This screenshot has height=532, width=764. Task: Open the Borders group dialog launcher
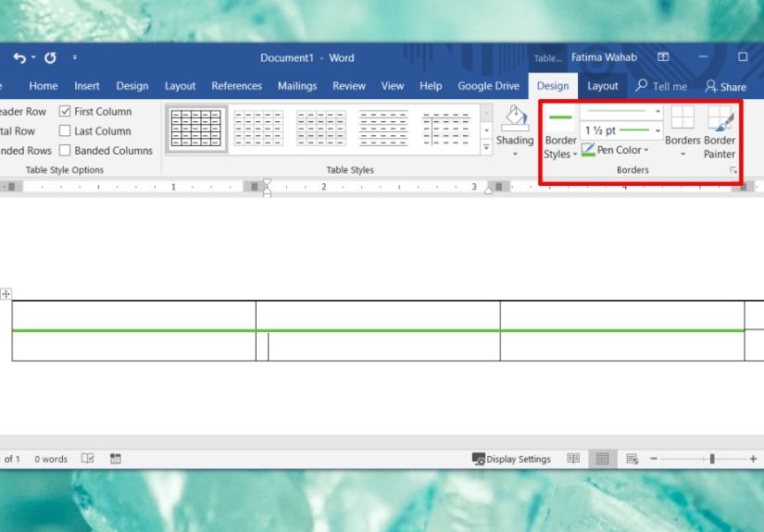coord(733,170)
